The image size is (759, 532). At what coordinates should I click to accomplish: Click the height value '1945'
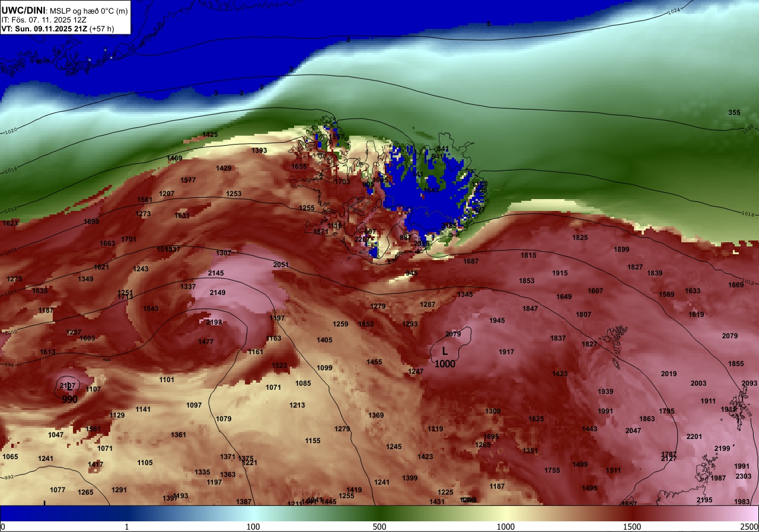point(497,321)
